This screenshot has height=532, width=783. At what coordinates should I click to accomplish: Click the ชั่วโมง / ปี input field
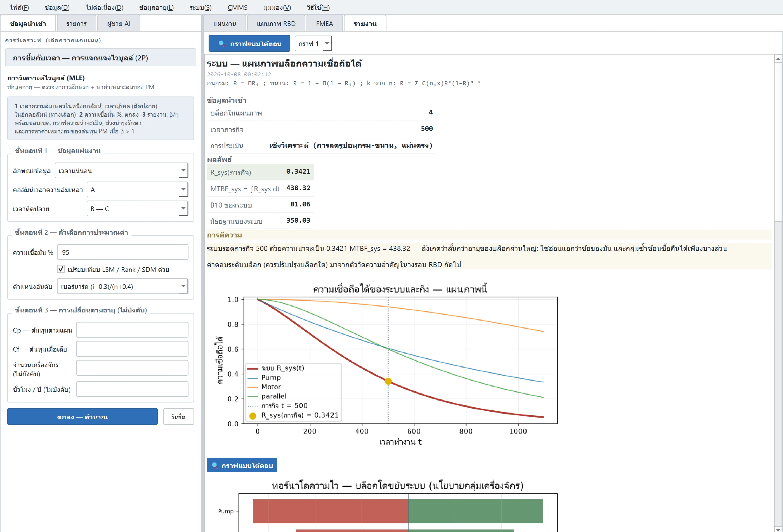pos(132,389)
